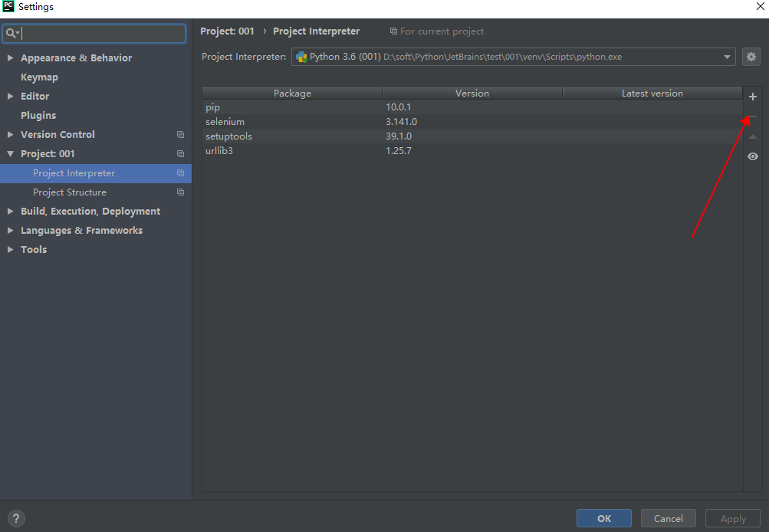
Task: Click the Cancel button
Action: 669,518
